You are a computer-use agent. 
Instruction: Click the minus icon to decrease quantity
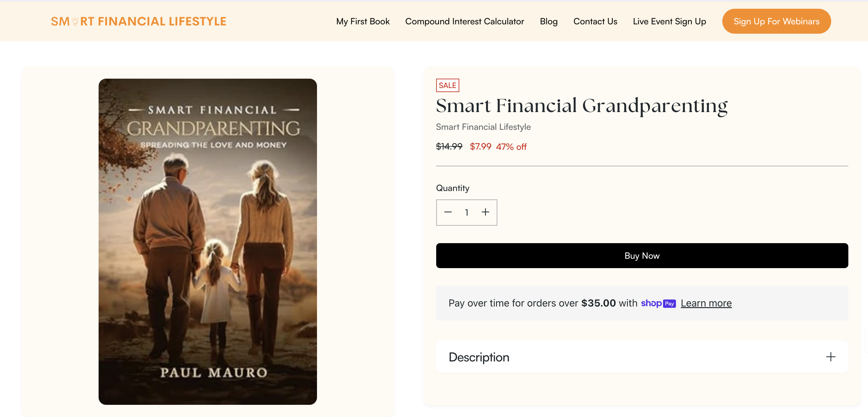coord(448,212)
